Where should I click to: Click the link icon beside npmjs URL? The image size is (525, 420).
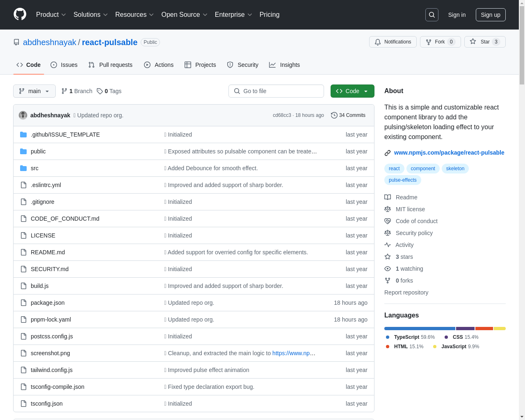[388, 153]
